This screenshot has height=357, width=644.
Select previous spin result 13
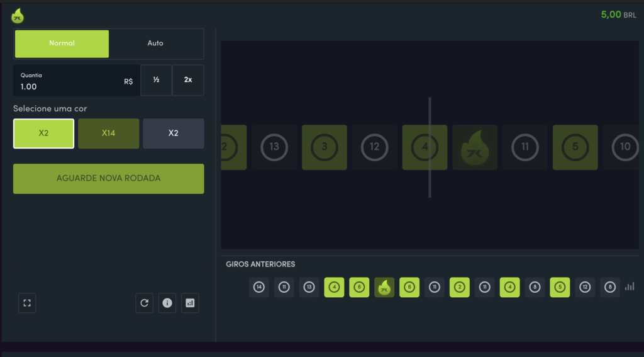[309, 287]
